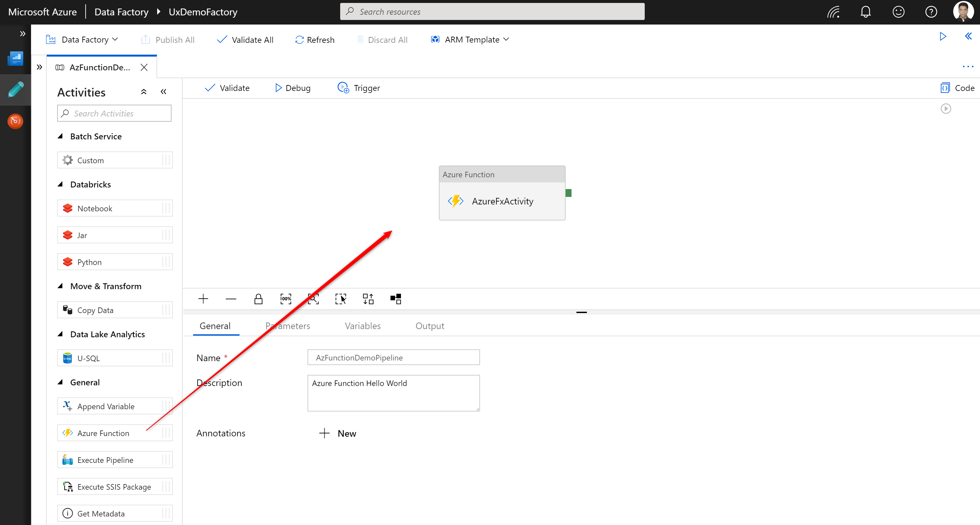The image size is (980, 525).
Task: Click the lock canvas icon
Action: tap(258, 298)
